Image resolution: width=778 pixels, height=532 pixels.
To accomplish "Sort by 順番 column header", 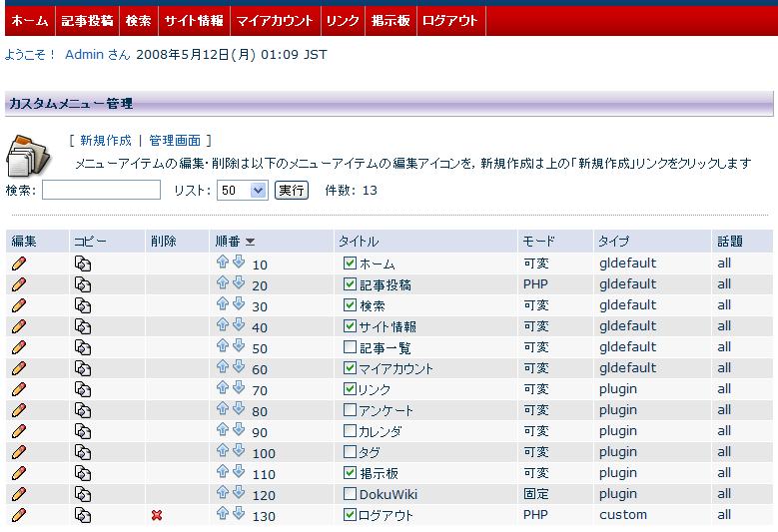I will pos(227,241).
